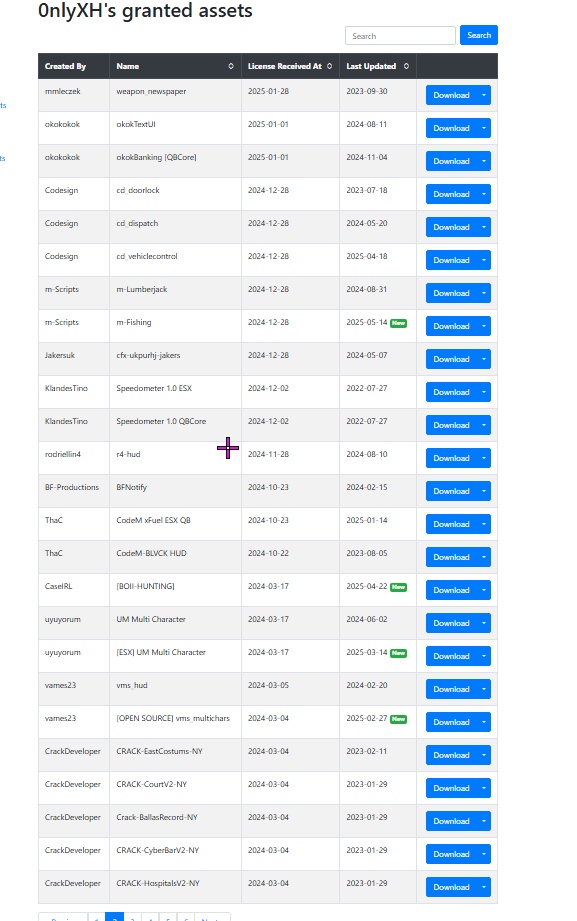
Task: Click the CRACK-EastCostums-NY name
Action: (x=159, y=751)
